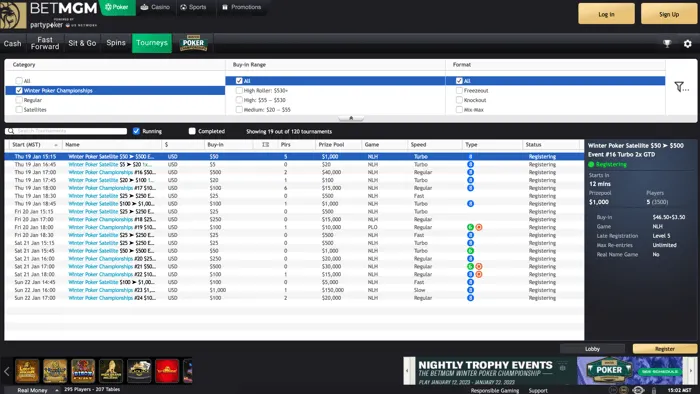Image resolution: width=700 pixels, height=394 pixels.
Task: Select the BetMGM lion logo
Action: pyautogui.click(x=13, y=15)
